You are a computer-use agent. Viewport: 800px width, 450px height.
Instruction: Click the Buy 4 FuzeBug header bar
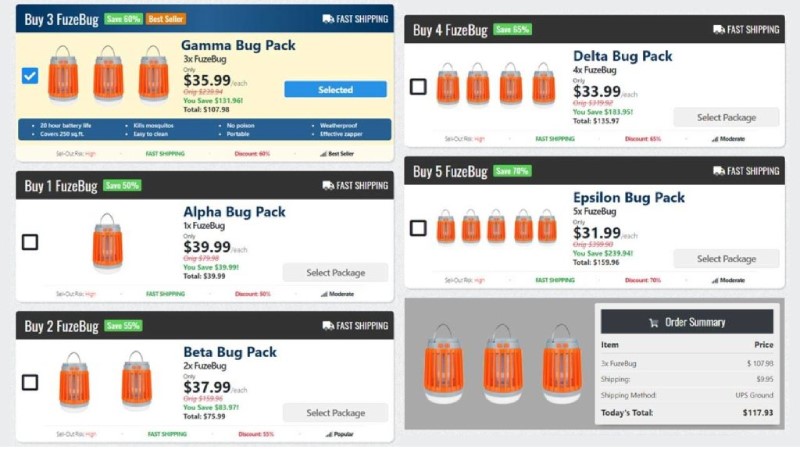[594, 29]
